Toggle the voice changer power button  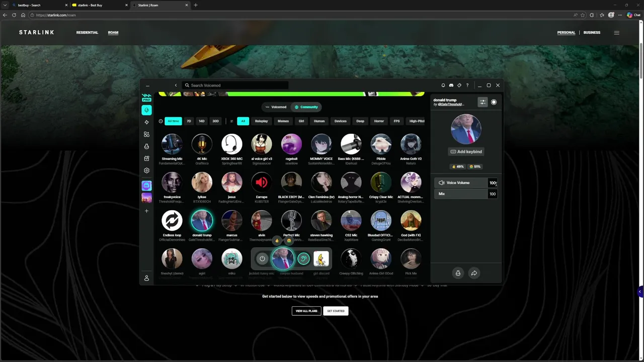pos(262,259)
